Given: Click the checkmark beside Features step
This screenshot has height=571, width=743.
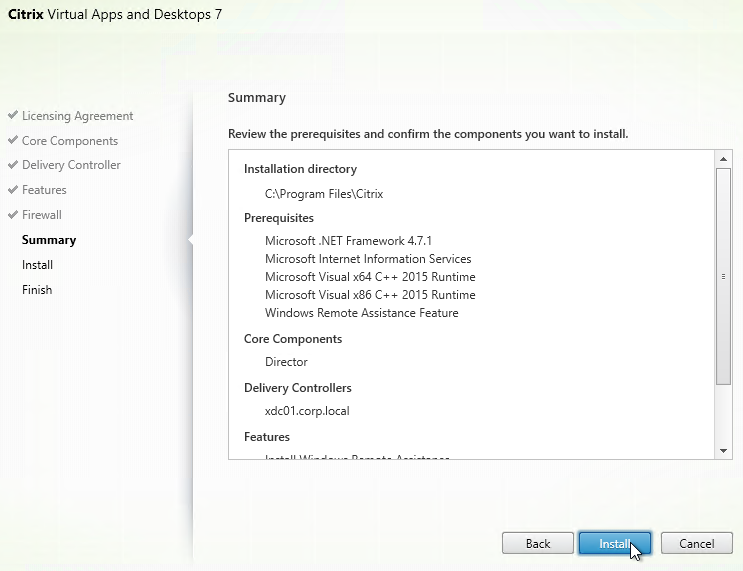Looking at the screenshot, I should (13, 189).
